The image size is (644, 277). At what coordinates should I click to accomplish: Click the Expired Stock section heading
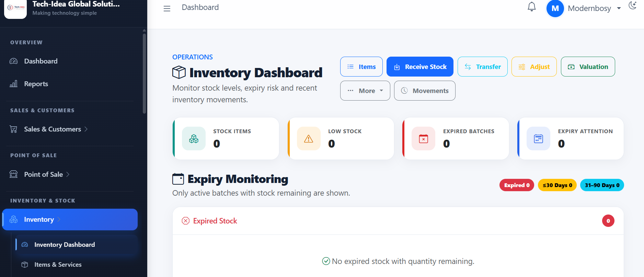[215, 221]
